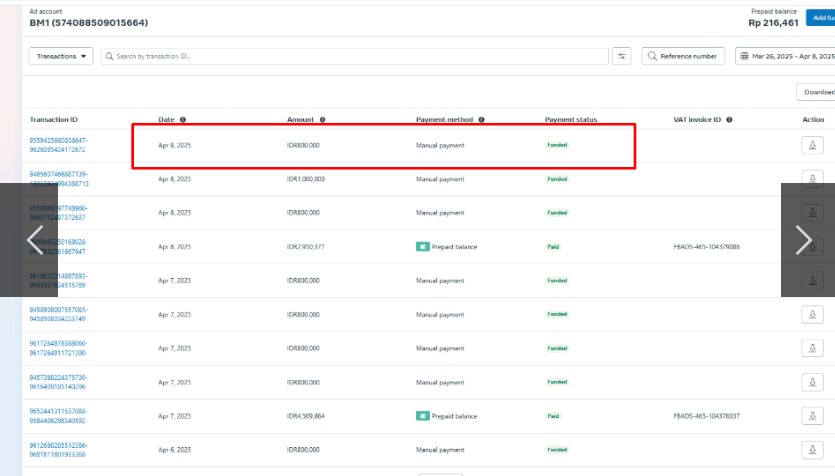Download receipt for the Apr 6, 2025 transaction

click(x=813, y=450)
